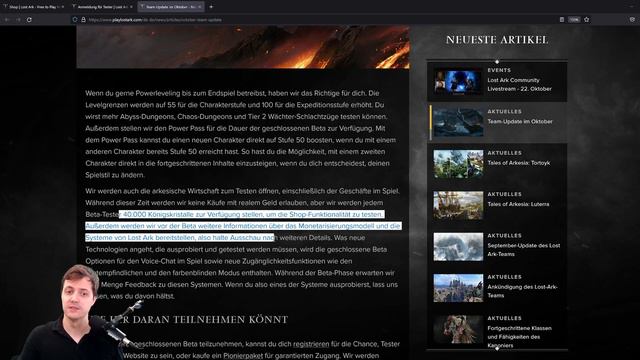Close the Team-Update im Oktober tab
The image size is (640, 360).
[200, 7]
